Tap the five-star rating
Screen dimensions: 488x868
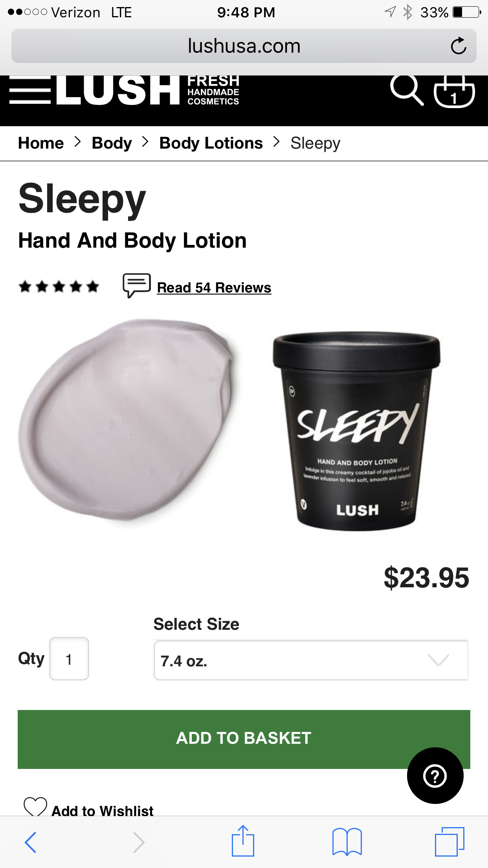[x=59, y=287]
